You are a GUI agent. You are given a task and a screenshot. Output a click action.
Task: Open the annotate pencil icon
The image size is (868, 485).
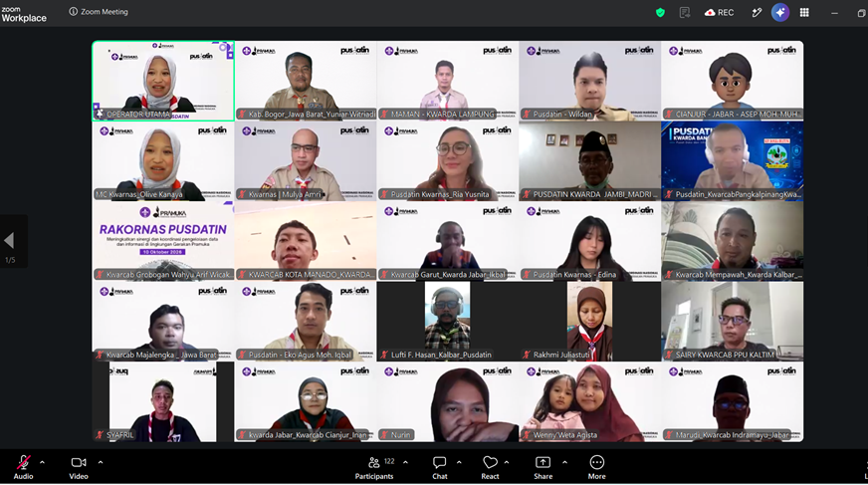pos(757,12)
